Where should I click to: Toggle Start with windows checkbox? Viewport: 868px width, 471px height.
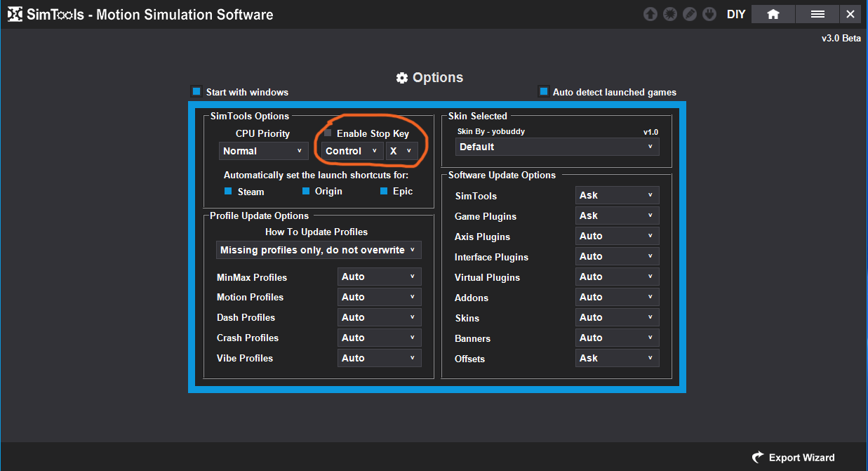click(196, 92)
